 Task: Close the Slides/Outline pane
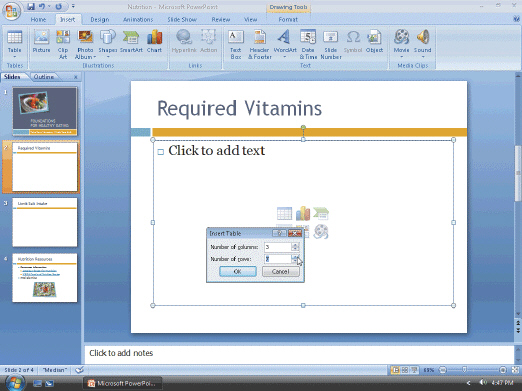click(x=76, y=77)
